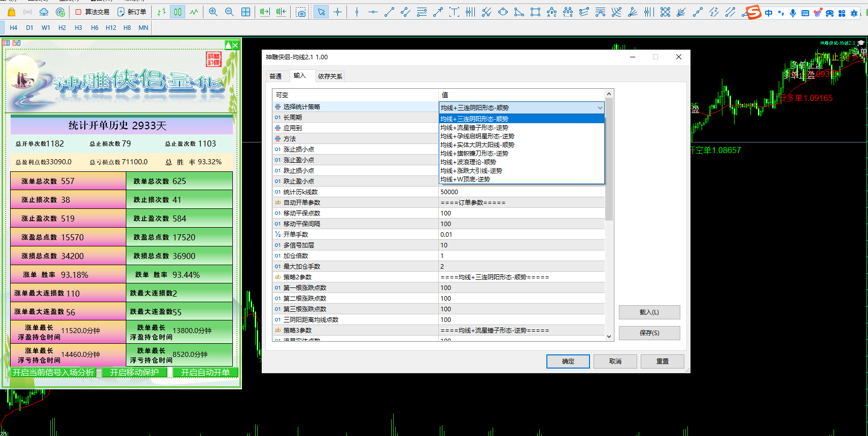The image size is (868, 436).
Task: Click the zoom in magnifier icon
Action: [213, 12]
